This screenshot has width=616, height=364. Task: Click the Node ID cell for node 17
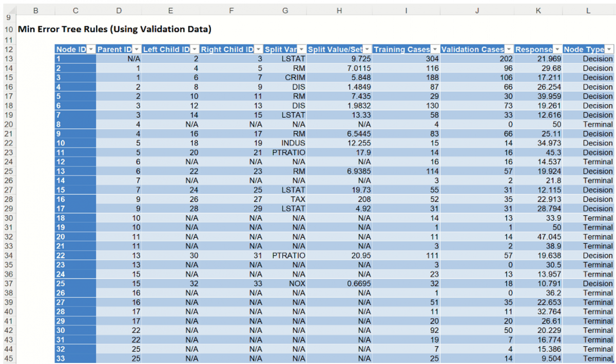point(75,208)
